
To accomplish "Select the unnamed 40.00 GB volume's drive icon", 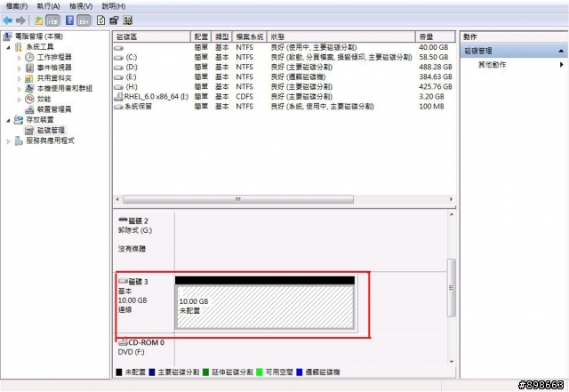I will point(118,48).
